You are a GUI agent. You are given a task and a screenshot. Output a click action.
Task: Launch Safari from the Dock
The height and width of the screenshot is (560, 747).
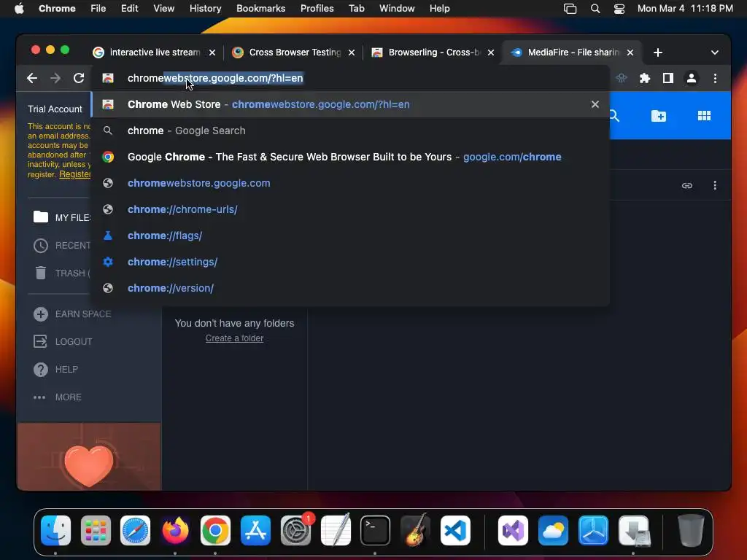pyautogui.click(x=135, y=530)
